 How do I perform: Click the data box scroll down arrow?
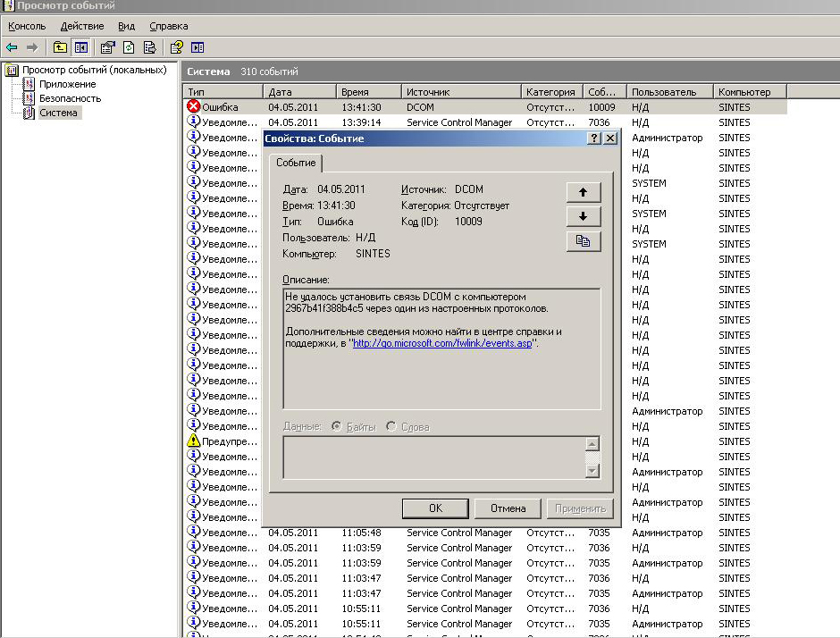592,471
